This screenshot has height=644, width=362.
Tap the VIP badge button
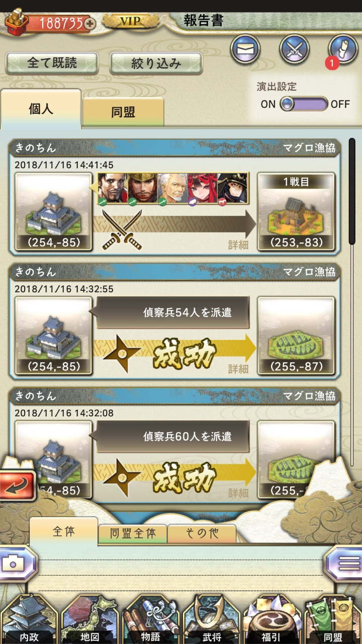(131, 21)
